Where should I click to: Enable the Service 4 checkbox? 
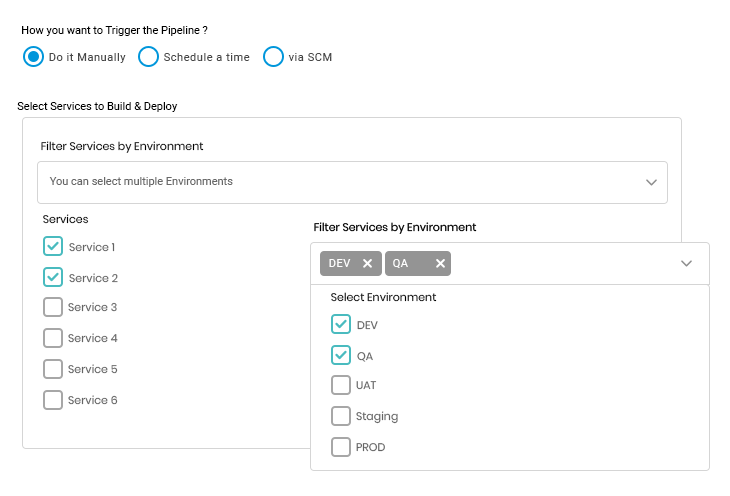point(53,338)
